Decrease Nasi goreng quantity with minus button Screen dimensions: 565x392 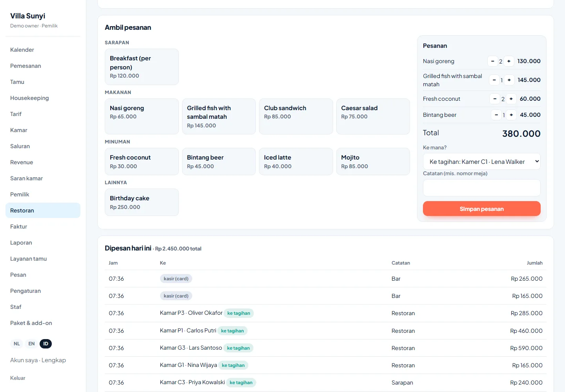pos(492,61)
